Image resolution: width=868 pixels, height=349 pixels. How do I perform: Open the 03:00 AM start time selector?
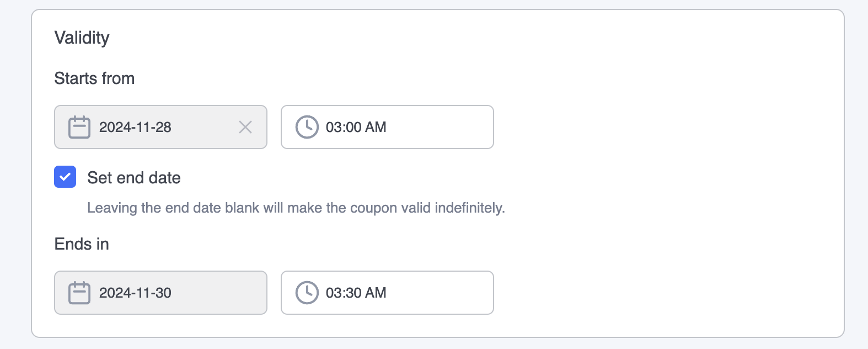click(x=387, y=127)
